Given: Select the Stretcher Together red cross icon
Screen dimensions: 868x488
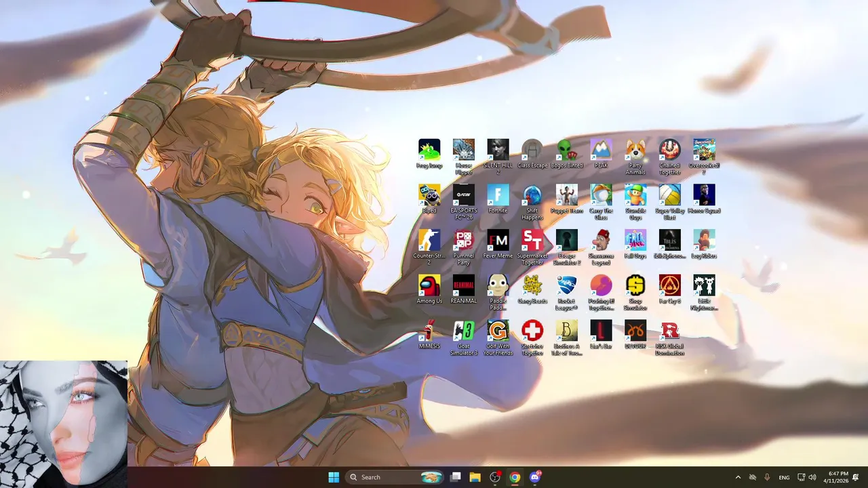Looking at the screenshot, I should coord(532,338).
